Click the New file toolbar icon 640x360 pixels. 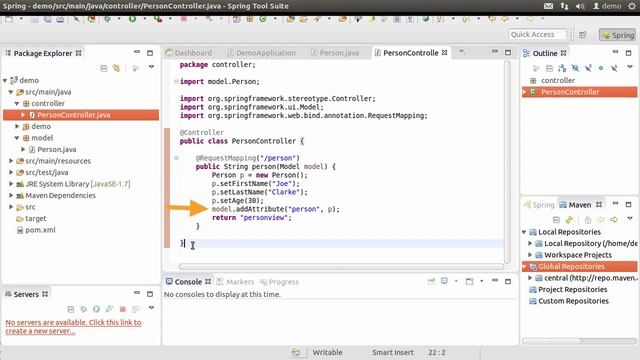click(x=9, y=19)
